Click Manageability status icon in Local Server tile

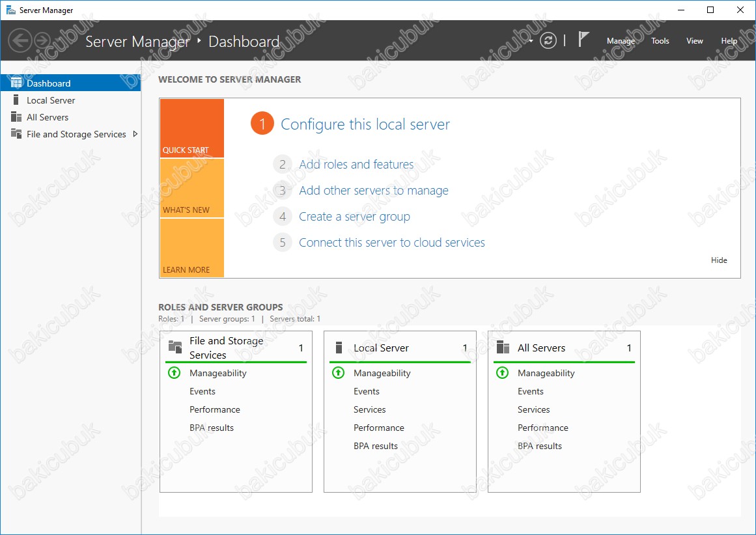[338, 372]
